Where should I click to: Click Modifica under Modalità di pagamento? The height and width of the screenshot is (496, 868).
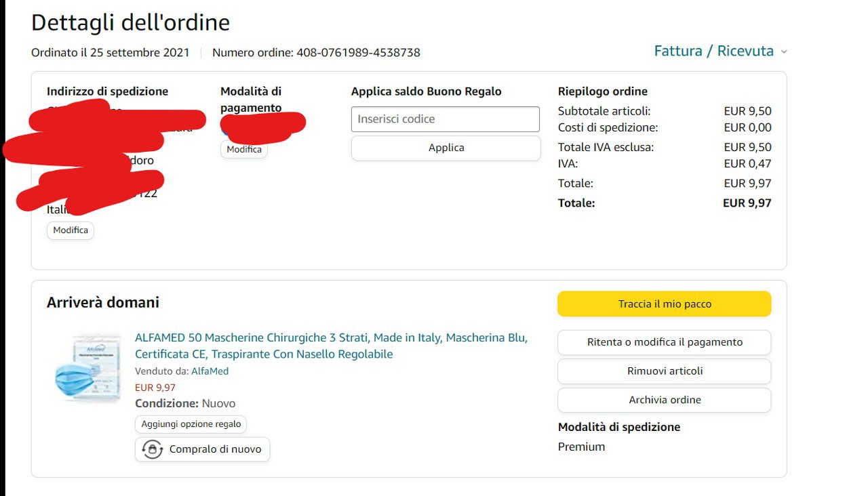tap(244, 150)
